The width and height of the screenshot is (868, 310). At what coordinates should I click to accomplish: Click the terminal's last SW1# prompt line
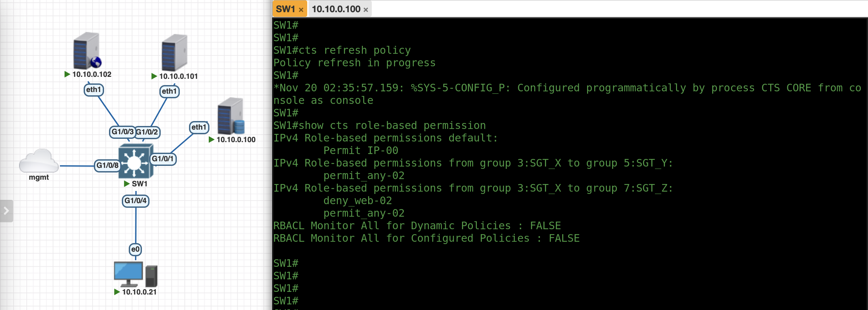(286, 300)
